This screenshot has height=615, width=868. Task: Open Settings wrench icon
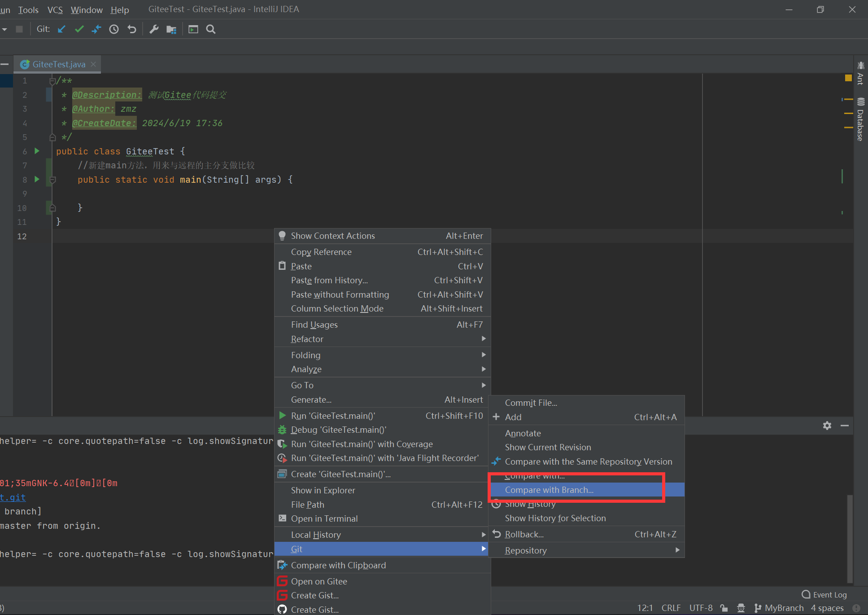click(x=154, y=29)
